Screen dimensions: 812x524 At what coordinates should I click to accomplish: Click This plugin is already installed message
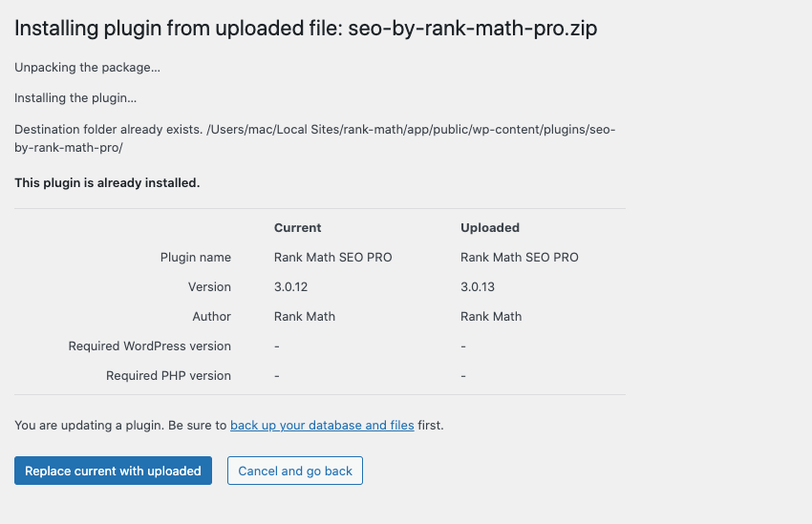tap(107, 182)
